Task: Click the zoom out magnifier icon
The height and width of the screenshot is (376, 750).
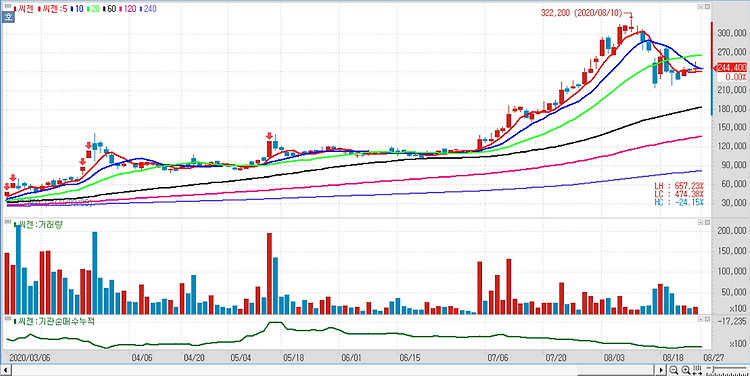Action: (673, 370)
